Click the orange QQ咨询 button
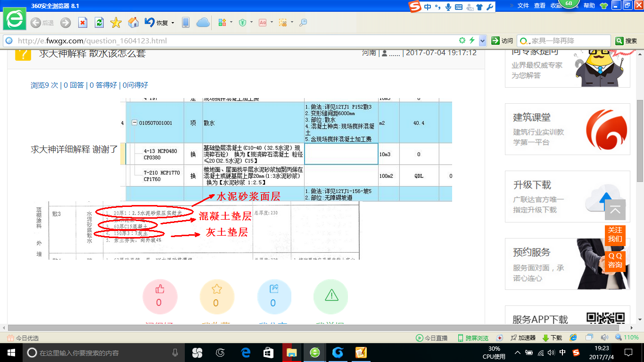The height and width of the screenshot is (362, 644). (615, 260)
